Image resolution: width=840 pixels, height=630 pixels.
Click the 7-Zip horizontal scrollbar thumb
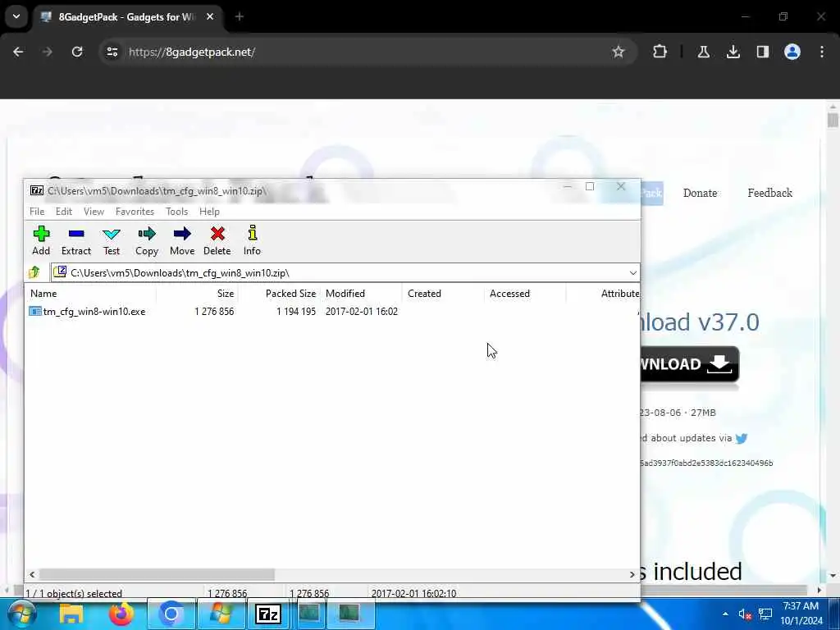[157, 574]
